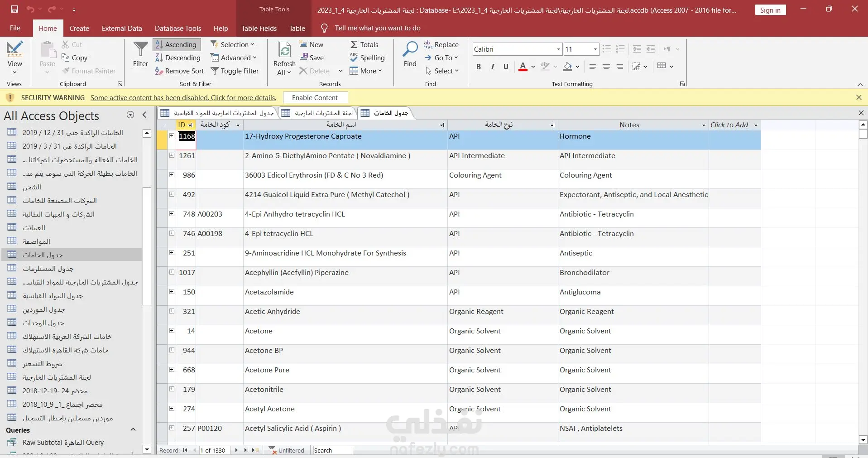Image resolution: width=868 pixels, height=458 pixels.
Task: Switch to لجنة المشتريات الخارجية document tab
Action: tap(318, 113)
